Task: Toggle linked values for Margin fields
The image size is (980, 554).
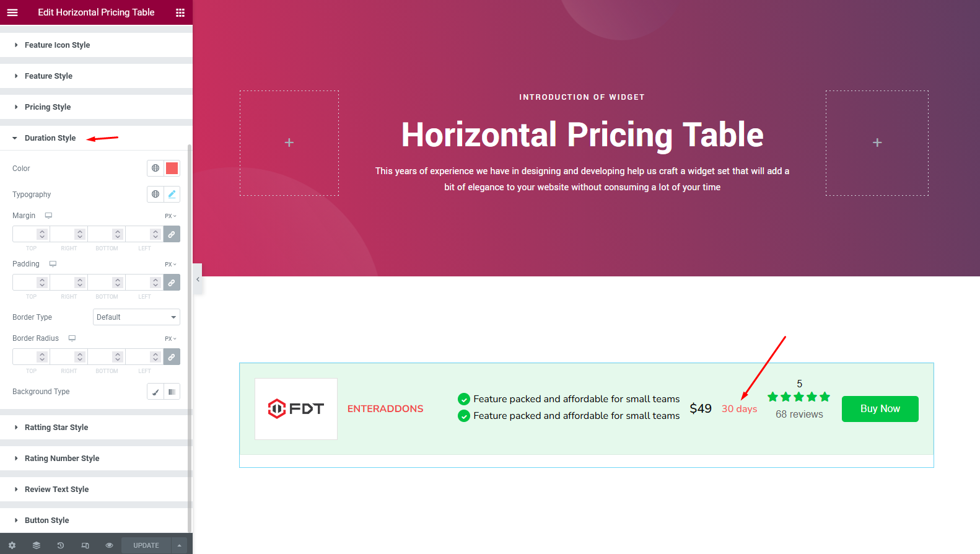Action: point(172,234)
